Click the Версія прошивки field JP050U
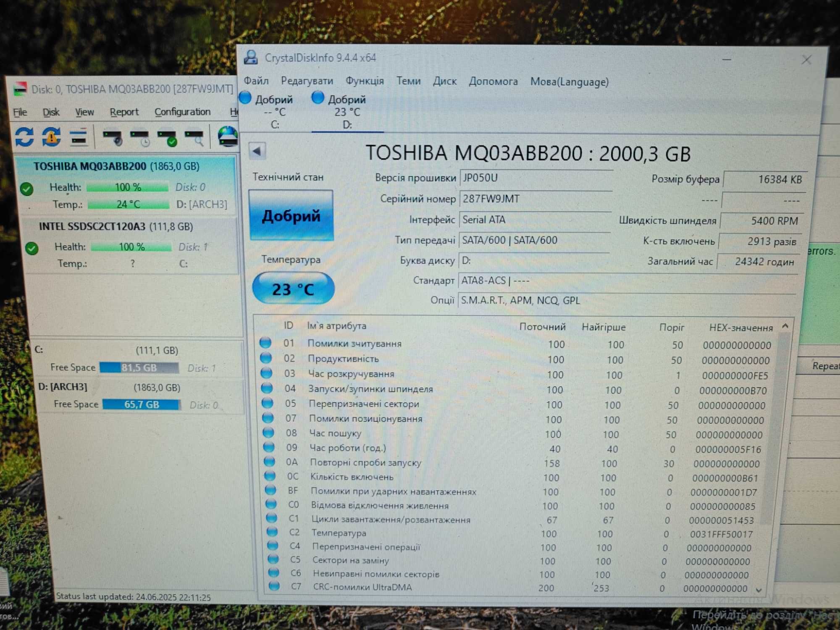840x630 pixels. click(536, 178)
